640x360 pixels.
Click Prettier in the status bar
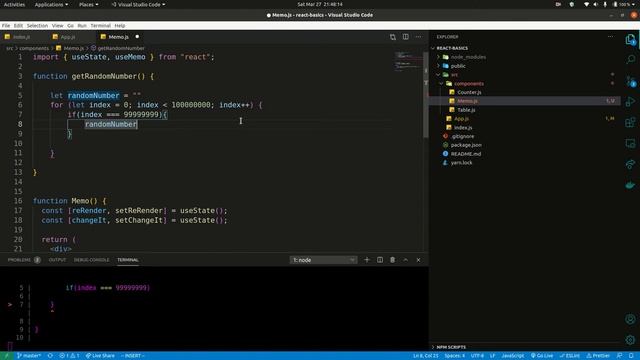tap(598, 356)
